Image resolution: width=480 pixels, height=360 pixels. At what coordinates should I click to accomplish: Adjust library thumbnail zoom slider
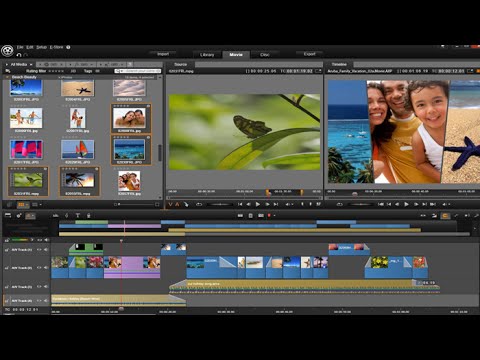136,204
